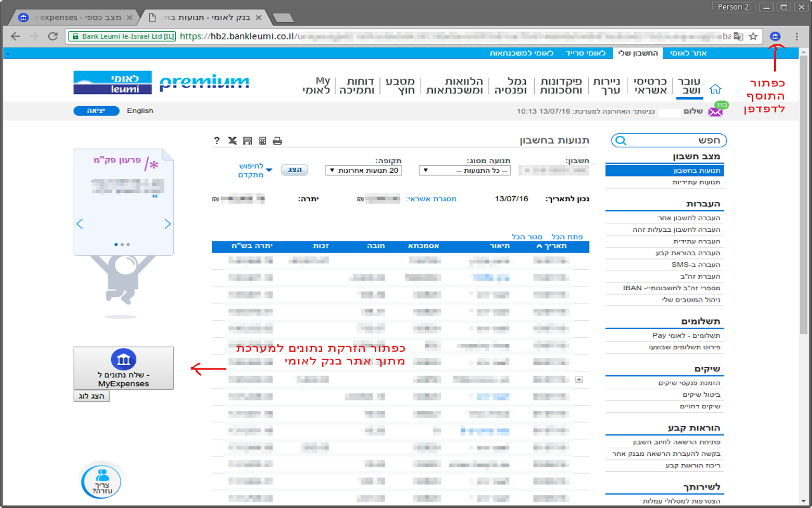Click פתח הכל to expand all rows
Screen dimensions: 812x508
click(566, 237)
